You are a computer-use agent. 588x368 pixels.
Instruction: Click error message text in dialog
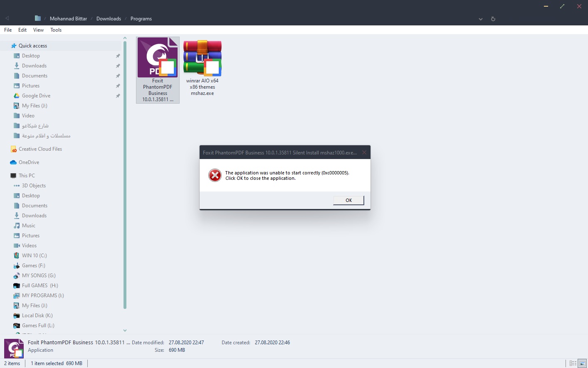pos(287,175)
